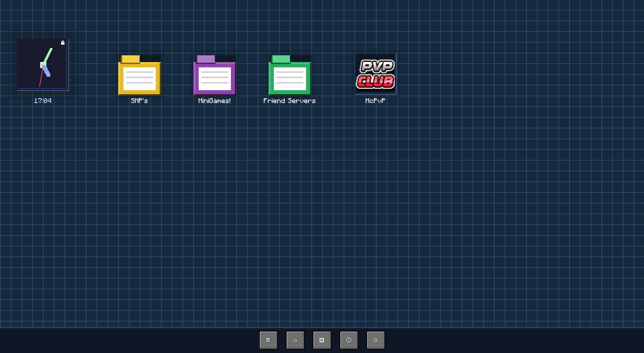Select the PVP Club server icon
The height and width of the screenshot is (353, 644).
pos(376,74)
